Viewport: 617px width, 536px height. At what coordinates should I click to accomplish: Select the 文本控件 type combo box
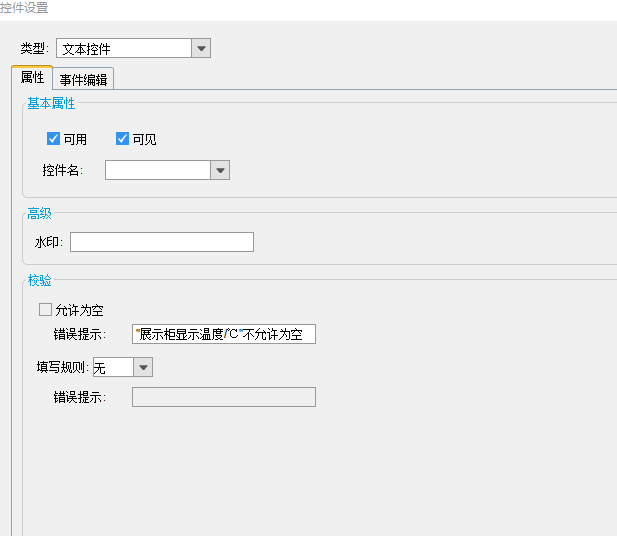tap(133, 48)
